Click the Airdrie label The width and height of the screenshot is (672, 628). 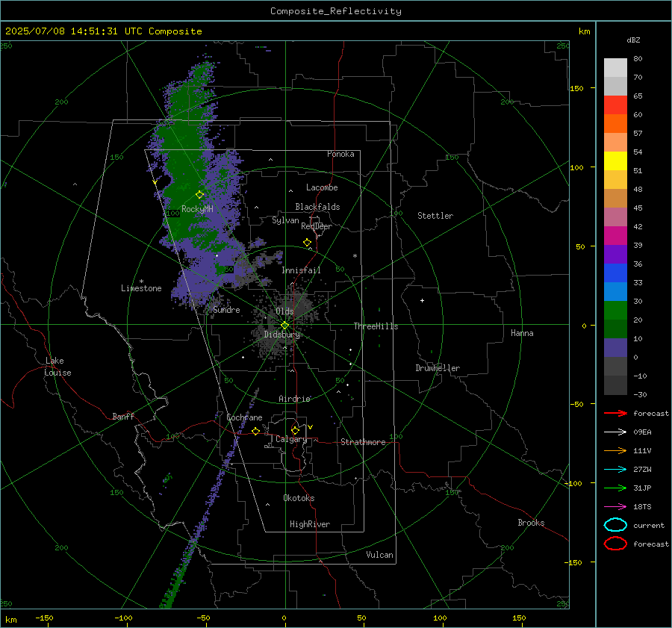coord(294,399)
